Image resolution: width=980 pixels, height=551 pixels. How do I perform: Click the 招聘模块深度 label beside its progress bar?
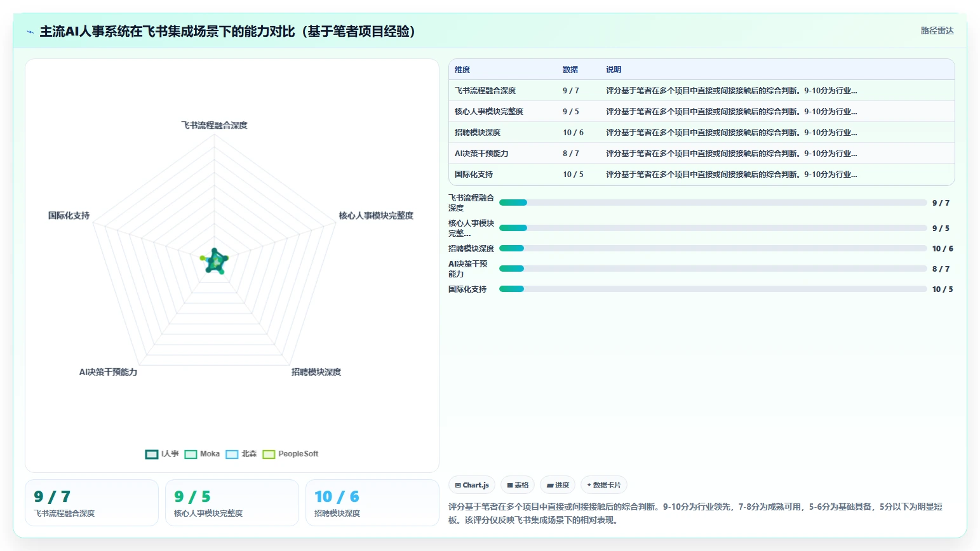click(x=471, y=249)
